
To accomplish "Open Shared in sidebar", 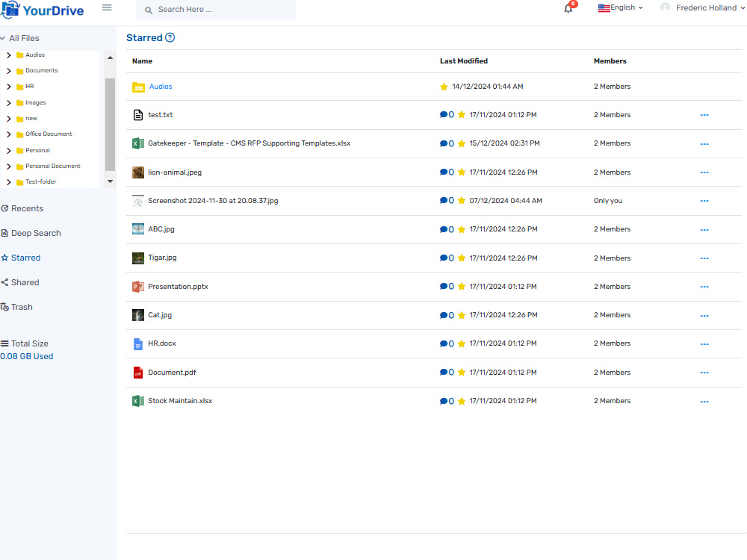I will (20, 282).
